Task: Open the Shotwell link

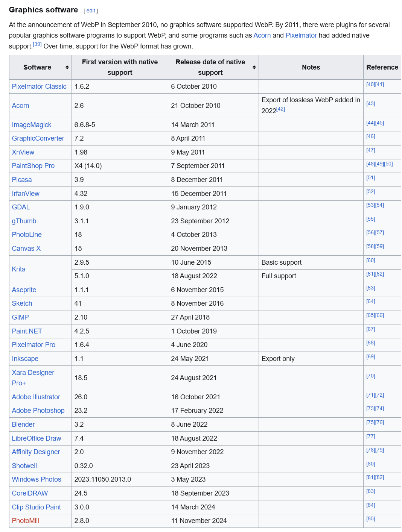Action: pyautogui.click(x=24, y=466)
